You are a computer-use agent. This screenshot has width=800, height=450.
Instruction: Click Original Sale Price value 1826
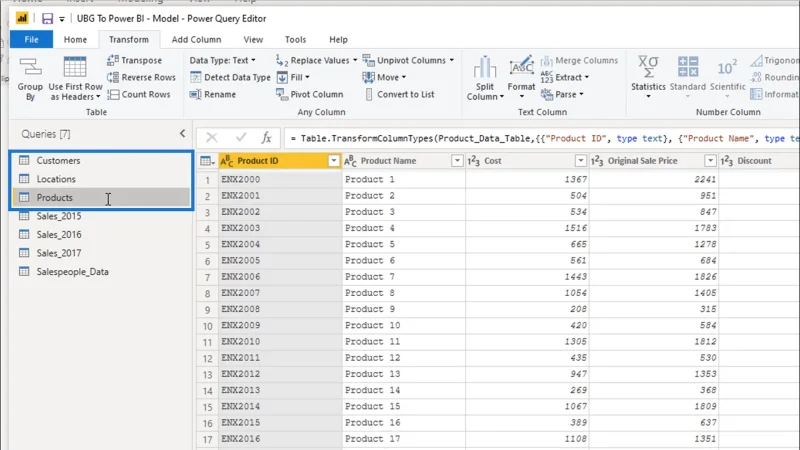click(x=654, y=277)
